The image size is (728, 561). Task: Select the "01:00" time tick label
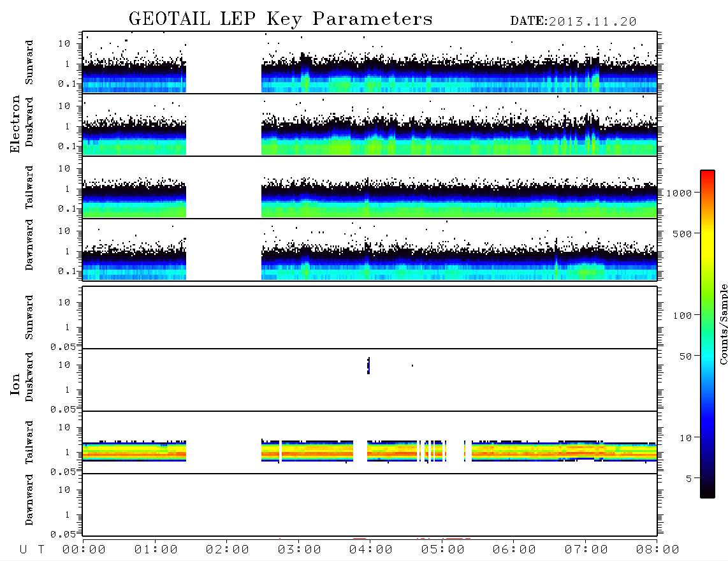[x=156, y=550]
